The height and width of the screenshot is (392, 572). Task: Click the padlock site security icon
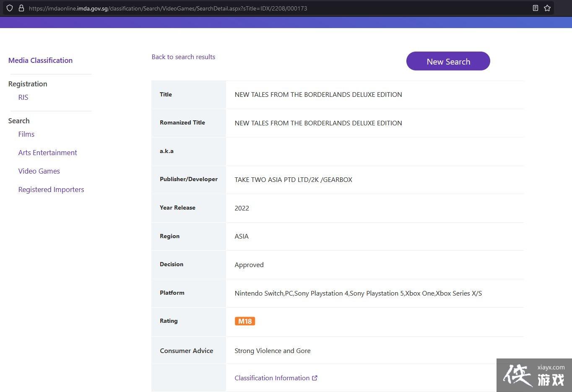(21, 8)
